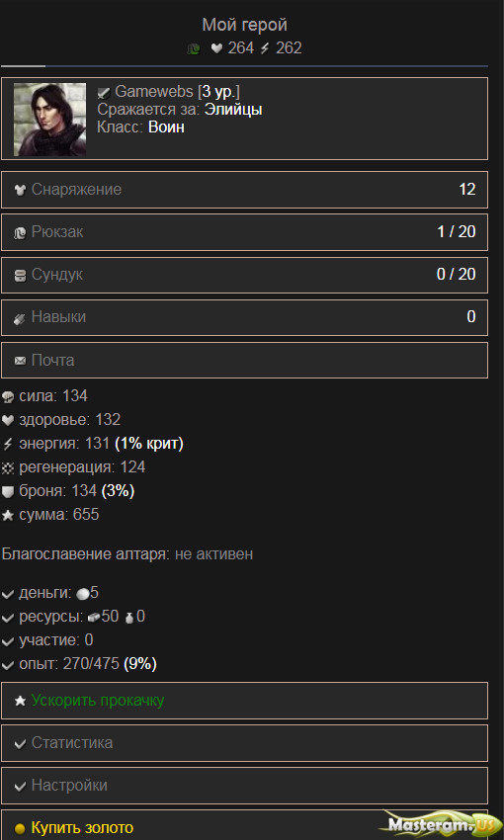Click the gold coin icon by Купить золото
Image resolution: width=504 pixels, height=840 pixels.
tap(21, 828)
